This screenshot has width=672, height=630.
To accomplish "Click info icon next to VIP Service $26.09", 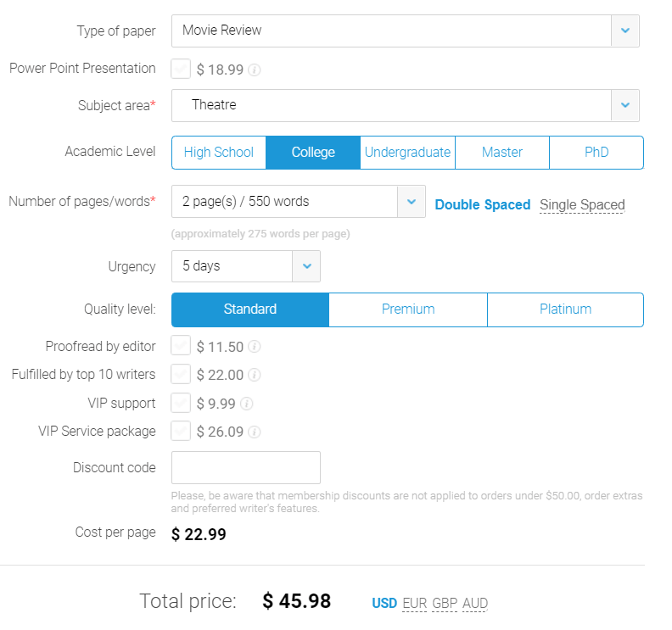I will (255, 432).
